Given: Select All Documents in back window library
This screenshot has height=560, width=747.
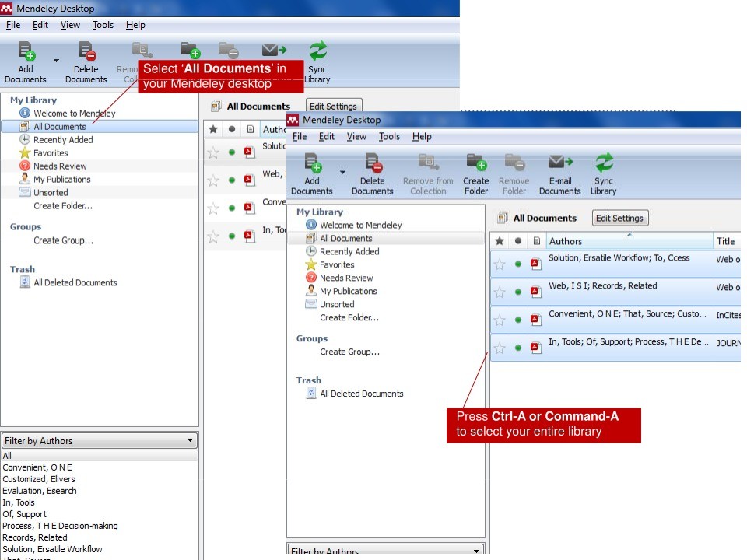Looking at the screenshot, I should coord(100,127).
